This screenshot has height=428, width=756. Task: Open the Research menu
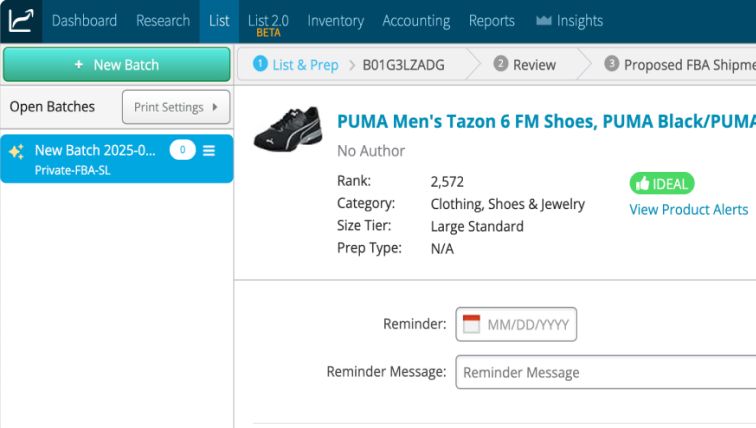163,21
